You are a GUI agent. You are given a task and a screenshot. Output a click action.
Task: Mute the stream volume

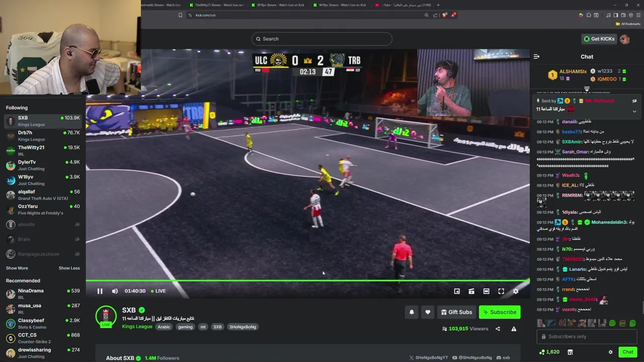[x=115, y=291]
